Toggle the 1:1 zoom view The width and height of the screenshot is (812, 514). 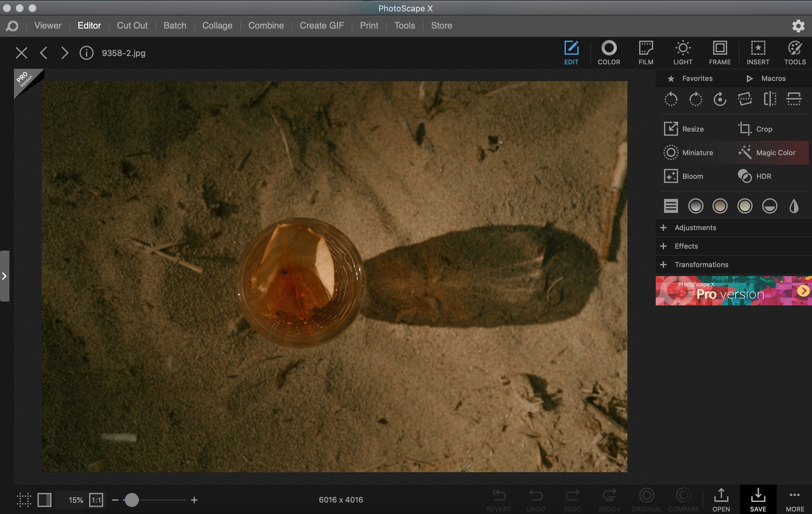coord(96,500)
